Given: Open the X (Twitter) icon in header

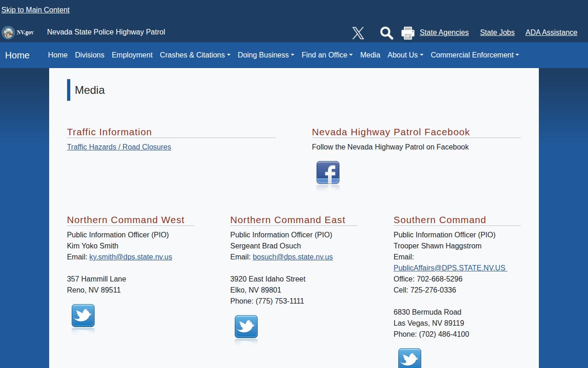Looking at the screenshot, I should coord(358,33).
